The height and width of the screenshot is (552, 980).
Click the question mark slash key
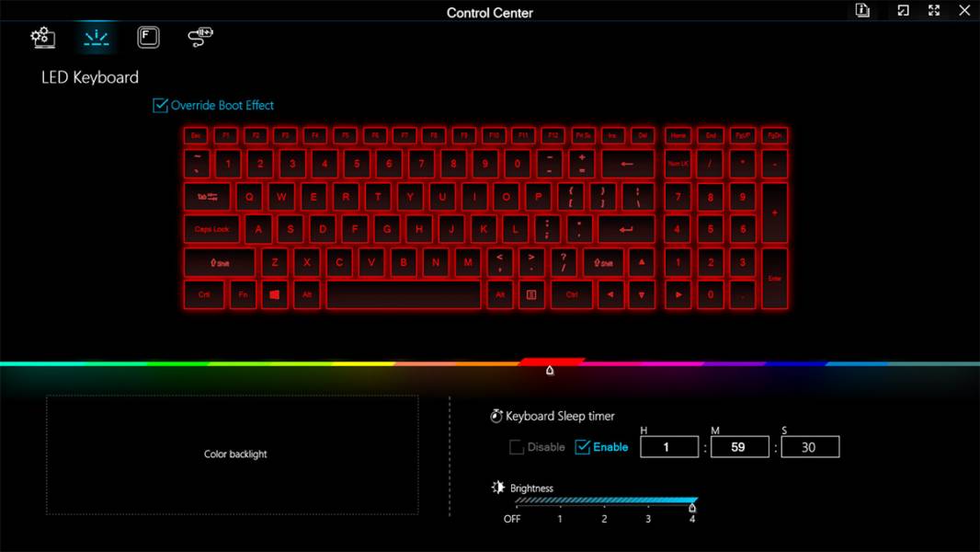click(564, 262)
